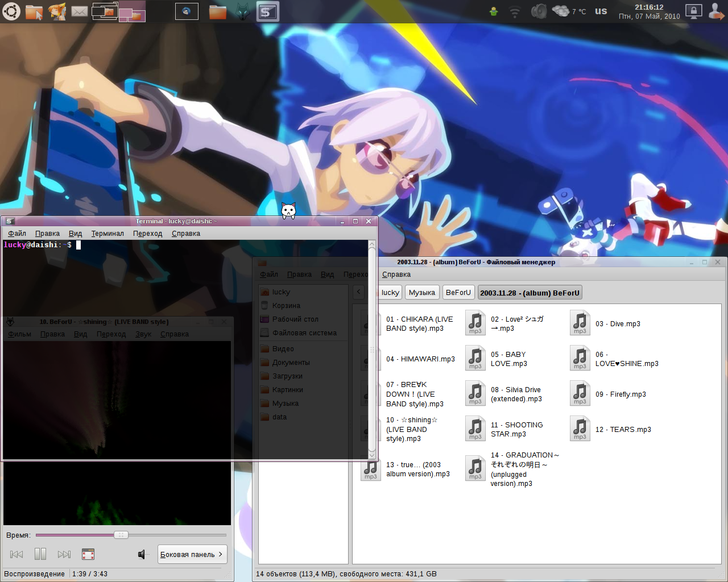This screenshot has height=582, width=728.
Task: Launch the anime fox-girl icon in top panel
Action: [57, 11]
